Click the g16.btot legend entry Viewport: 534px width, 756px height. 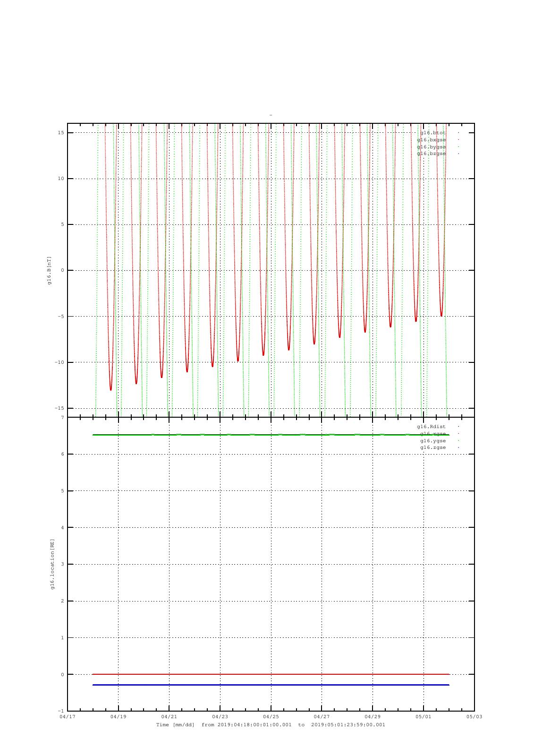tap(433, 133)
